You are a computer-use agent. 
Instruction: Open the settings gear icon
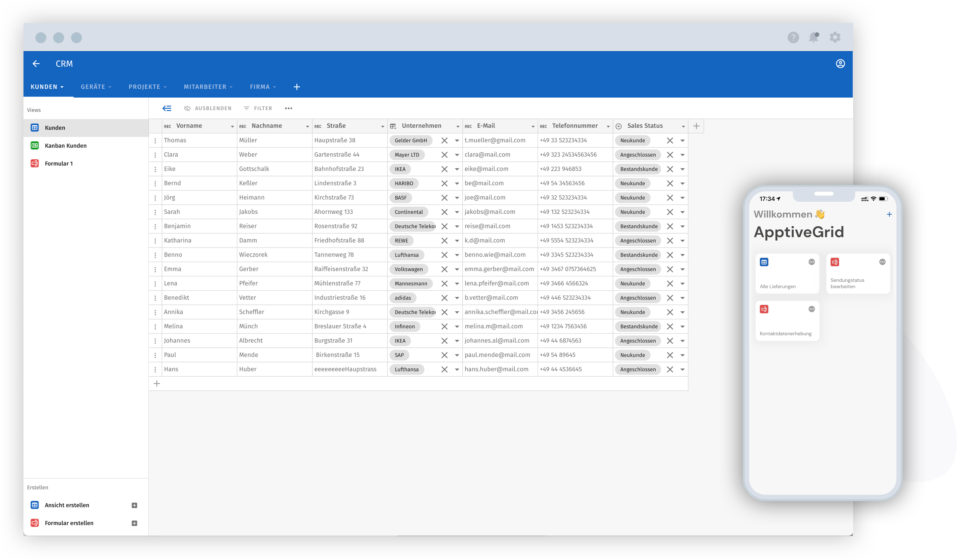[835, 37]
